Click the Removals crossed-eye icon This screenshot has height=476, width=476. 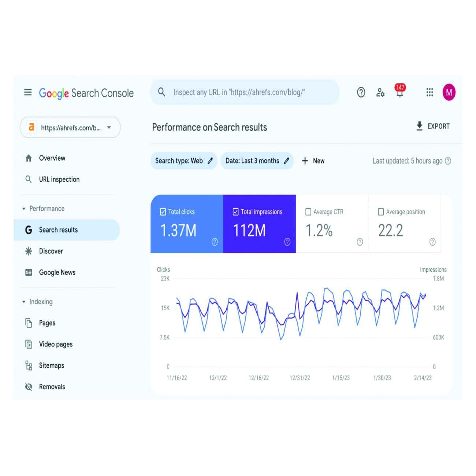click(29, 387)
